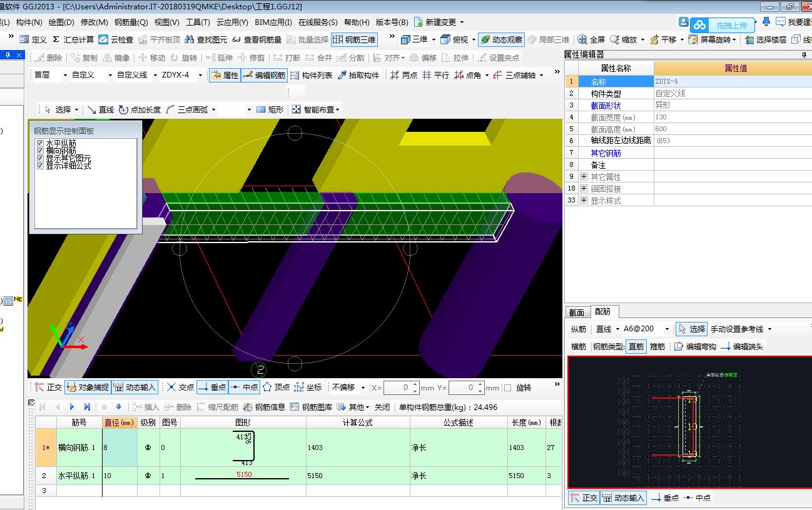Click 查看钢筋量 to view rebar quantity
The image size is (812, 510).
[x=256, y=39]
